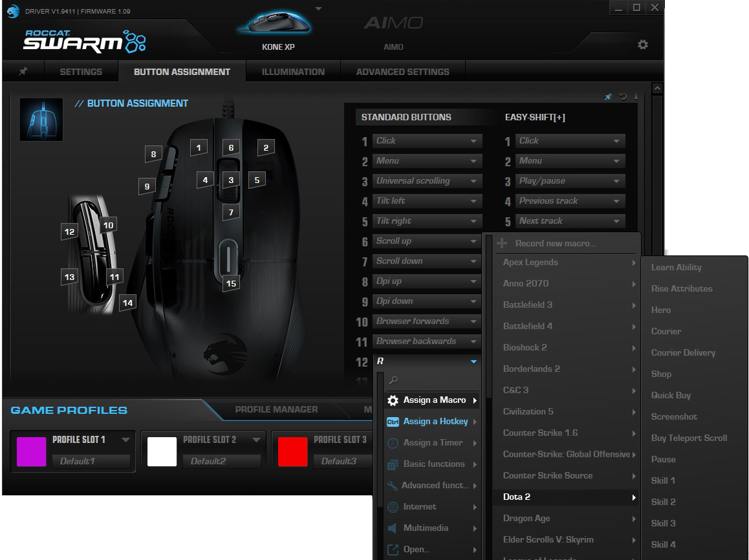Click the scrollbar up arrow on right

(657, 89)
